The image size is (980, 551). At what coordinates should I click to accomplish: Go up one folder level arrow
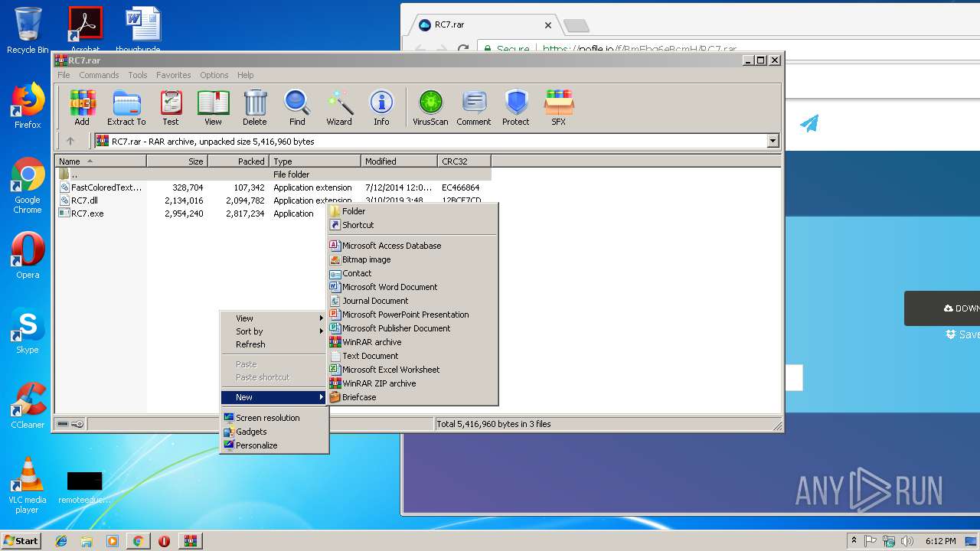70,141
